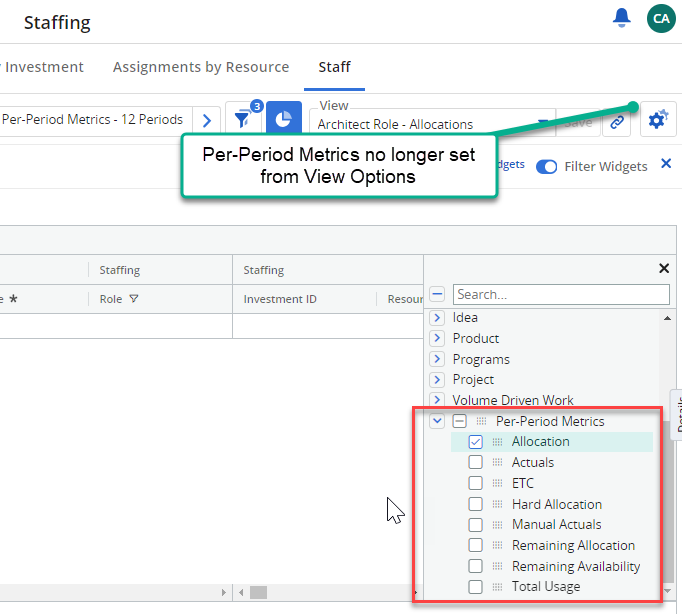
Task: Check the Remaining Availability checkbox
Action: pos(475,566)
